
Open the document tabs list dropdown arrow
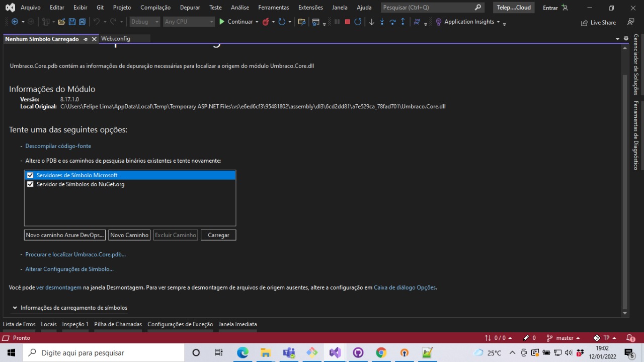tap(617, 39)
